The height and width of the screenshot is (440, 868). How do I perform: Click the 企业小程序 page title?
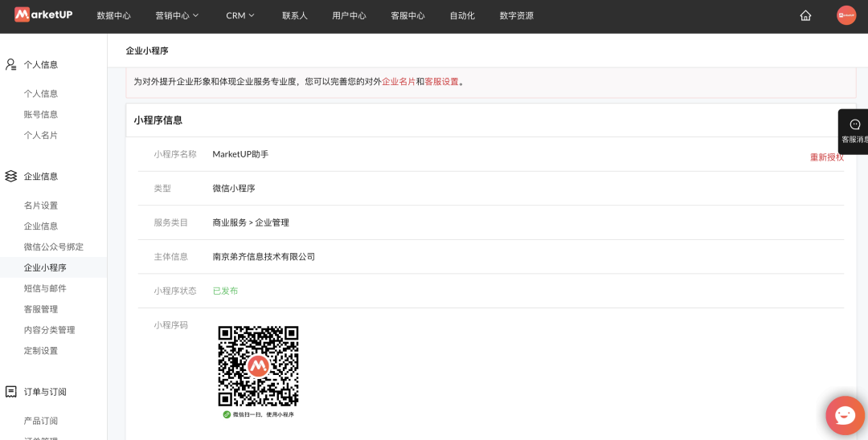click(147, 51)
